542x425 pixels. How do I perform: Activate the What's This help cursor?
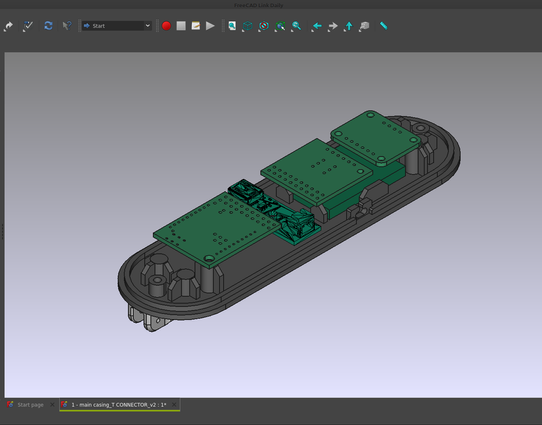coord(67,26)
